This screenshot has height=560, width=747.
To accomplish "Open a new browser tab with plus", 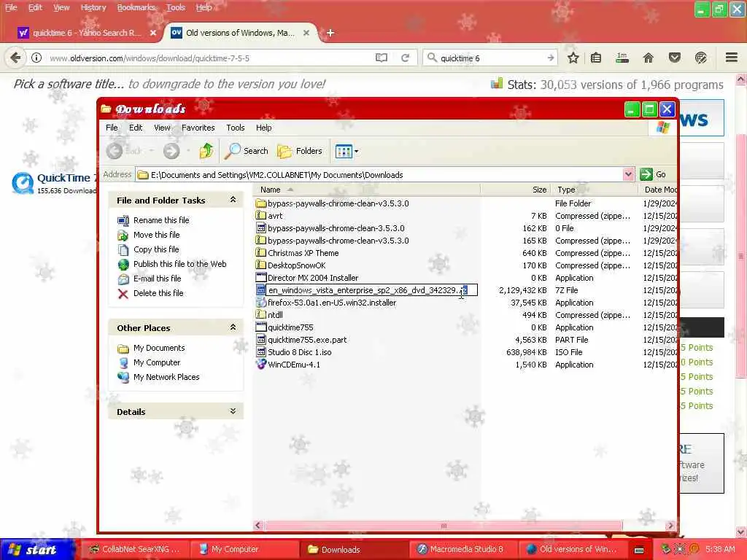I will (330, 33).
